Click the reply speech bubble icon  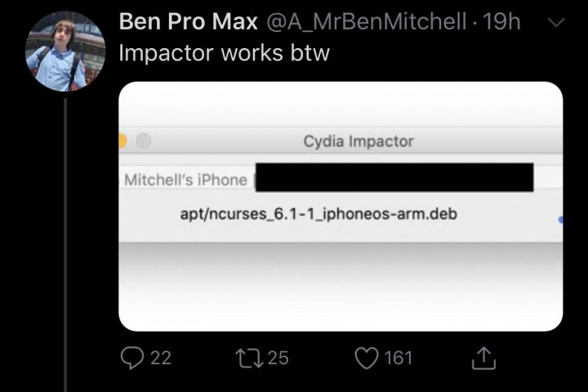tap(131, 358)
